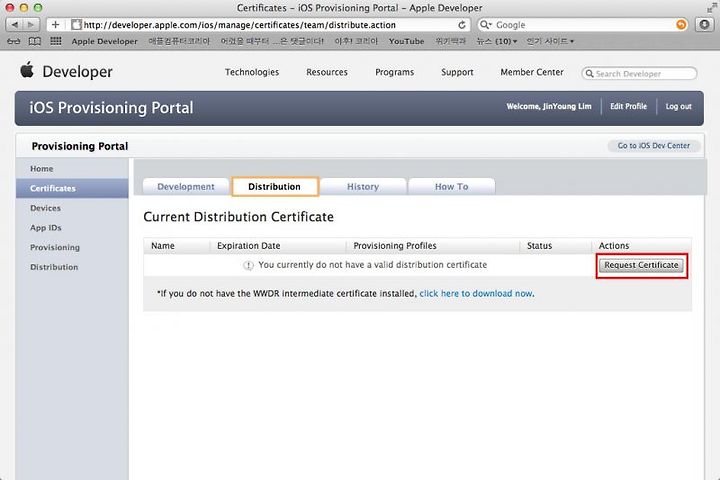The width and height of the screenshot is (720, 480).
Task: Open the How To tab
Action: coord(451,186)
